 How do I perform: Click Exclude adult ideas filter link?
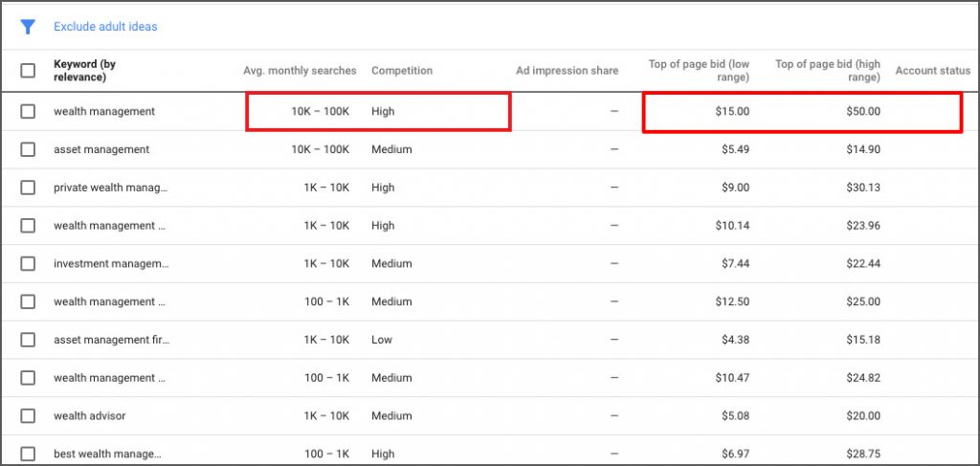pyautogui.click(x=105, y=27)
